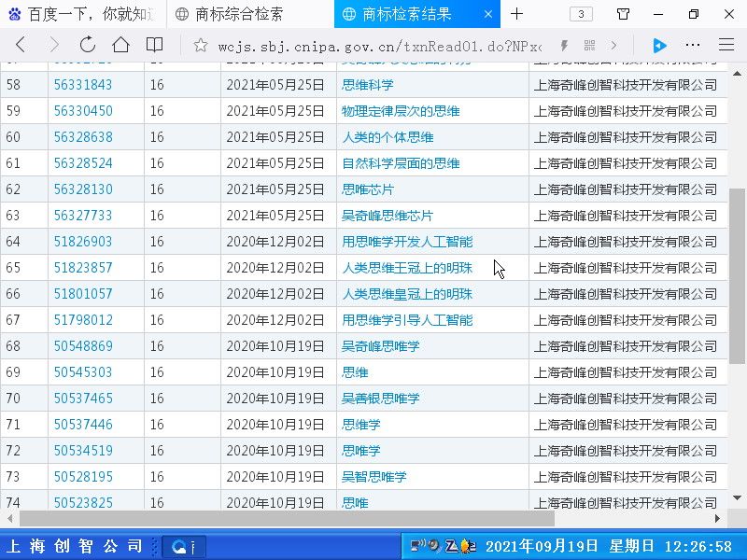Open application number 56331843 link
Viewport: 747px width, 560px height.
[83, 85]
